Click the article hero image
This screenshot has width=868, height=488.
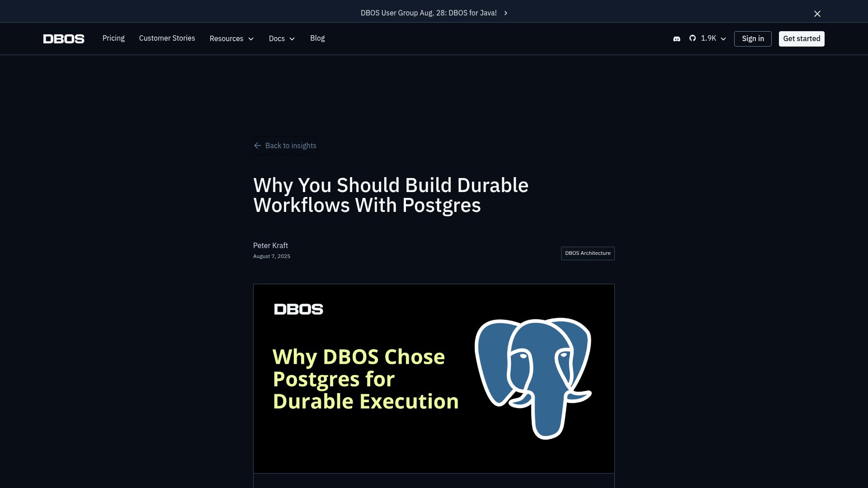pos(434,379)
